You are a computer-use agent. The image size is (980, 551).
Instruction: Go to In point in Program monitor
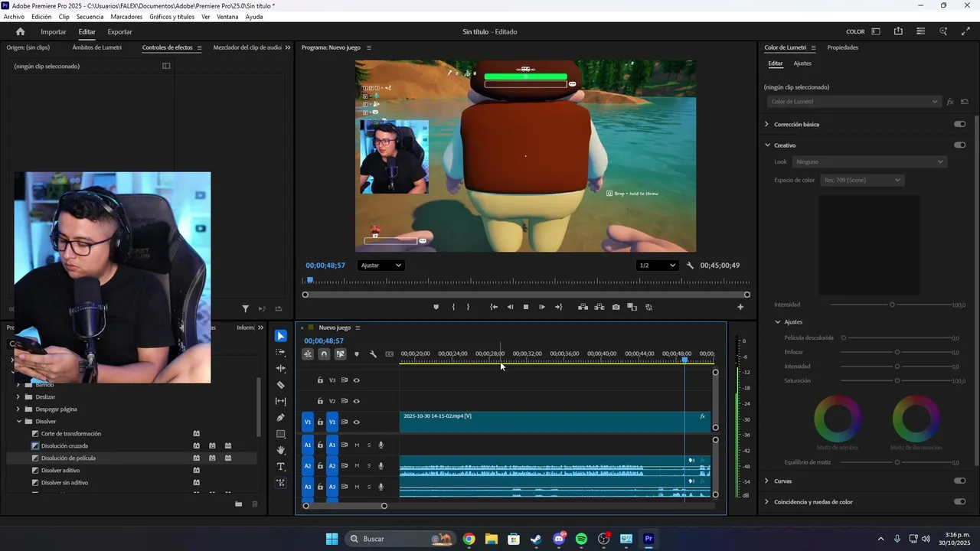pyautogui.click(x=494, y=307)
